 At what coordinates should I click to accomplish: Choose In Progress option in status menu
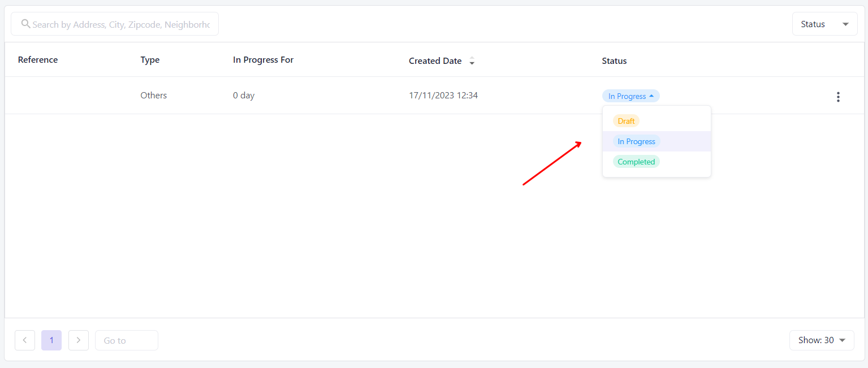636,141
